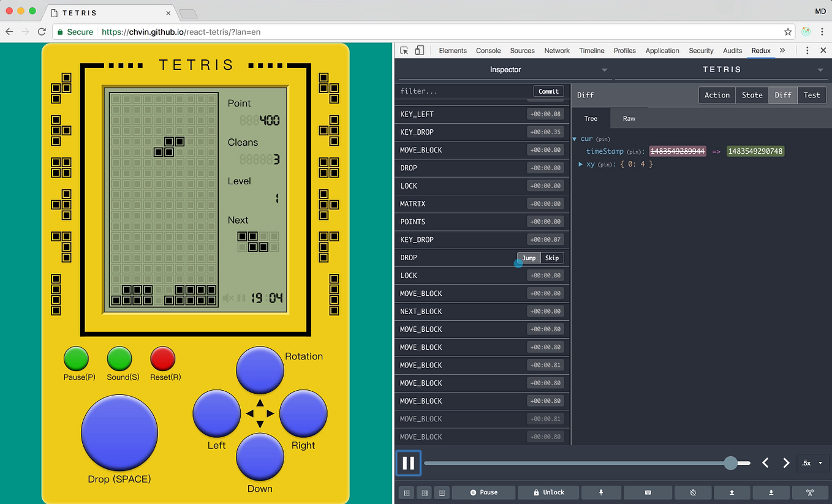This screenshot has height=504, width=832.
Task: Click Jump on the DROP action
Action: click(529, 258)
